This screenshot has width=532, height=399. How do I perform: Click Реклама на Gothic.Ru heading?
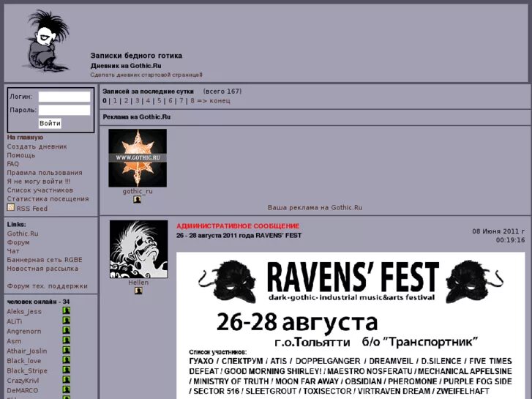click(x=137, y=117)
